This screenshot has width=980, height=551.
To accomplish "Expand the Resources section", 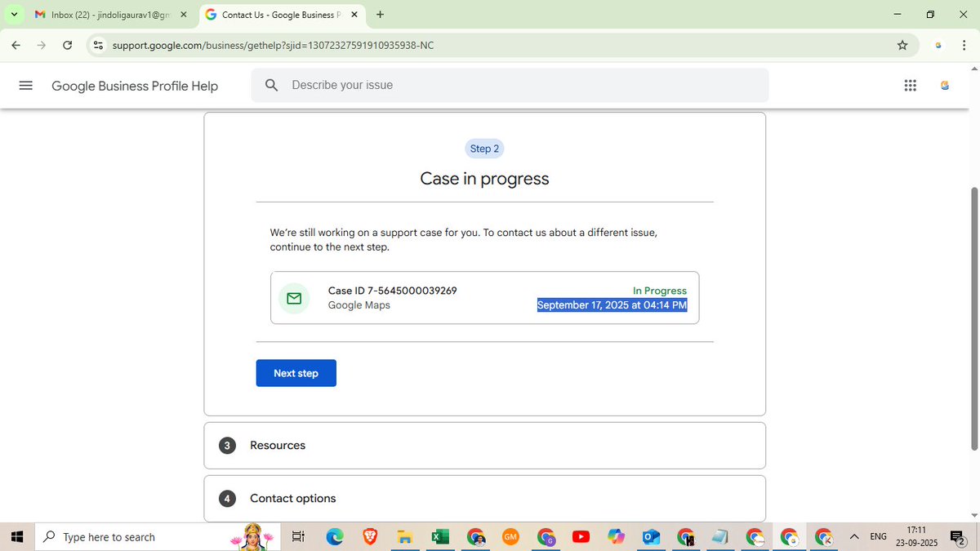I will 484,446.
